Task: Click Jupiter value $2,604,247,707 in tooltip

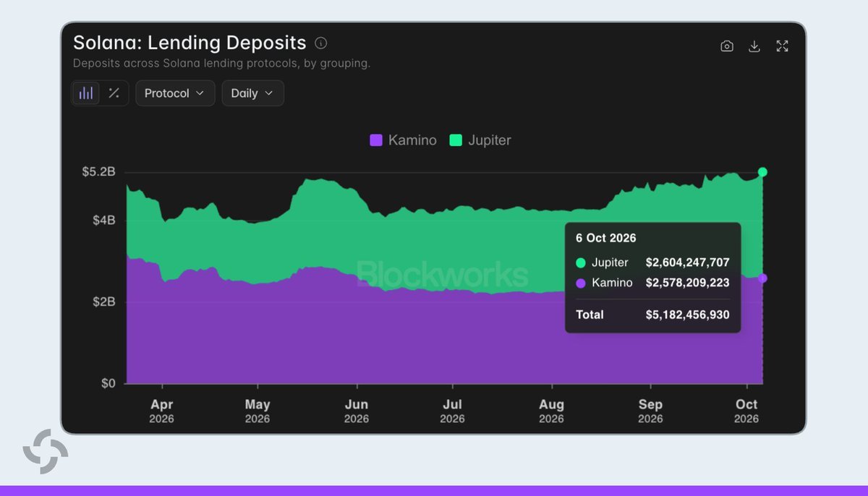Action: click(x=687, y=262)
